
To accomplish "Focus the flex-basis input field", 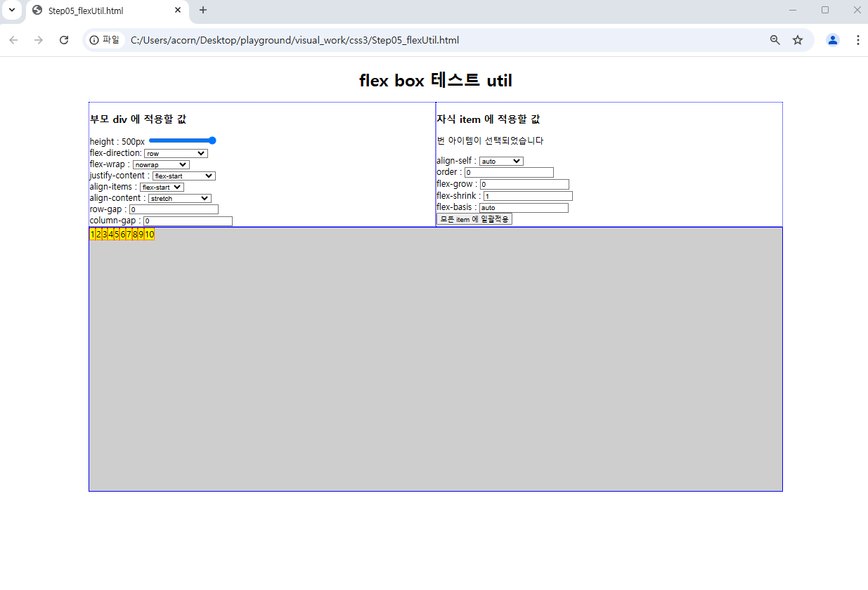I will point(524,208).
